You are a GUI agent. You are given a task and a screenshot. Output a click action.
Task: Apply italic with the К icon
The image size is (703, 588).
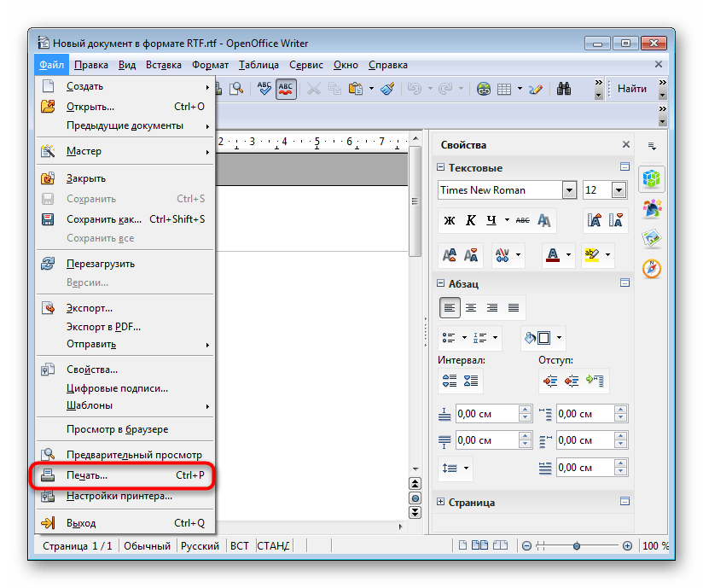click(x=471, y=221)
